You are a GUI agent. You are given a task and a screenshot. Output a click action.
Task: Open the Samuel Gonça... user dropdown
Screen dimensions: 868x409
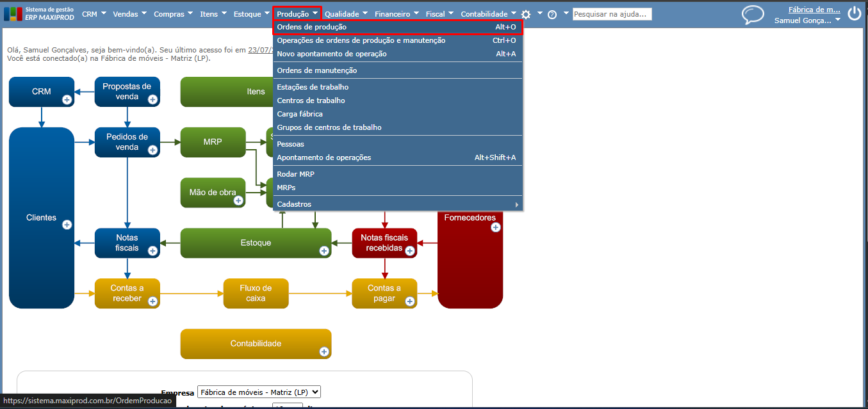[807, 20]
